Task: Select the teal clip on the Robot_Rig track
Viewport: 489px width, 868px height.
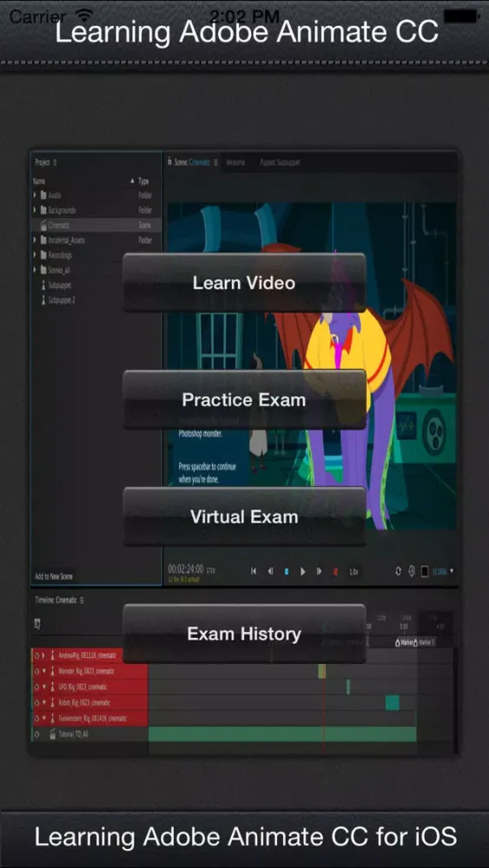Action: click(393, 702)
